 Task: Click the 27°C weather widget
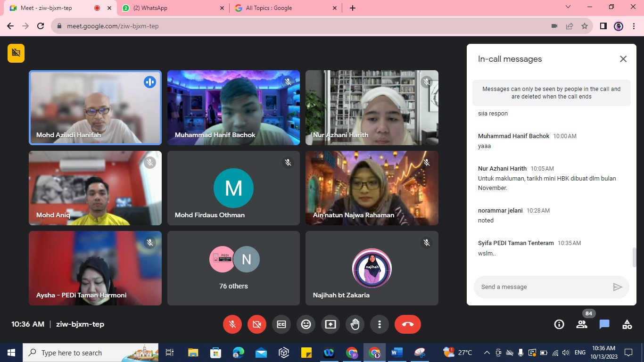(457, 353)
